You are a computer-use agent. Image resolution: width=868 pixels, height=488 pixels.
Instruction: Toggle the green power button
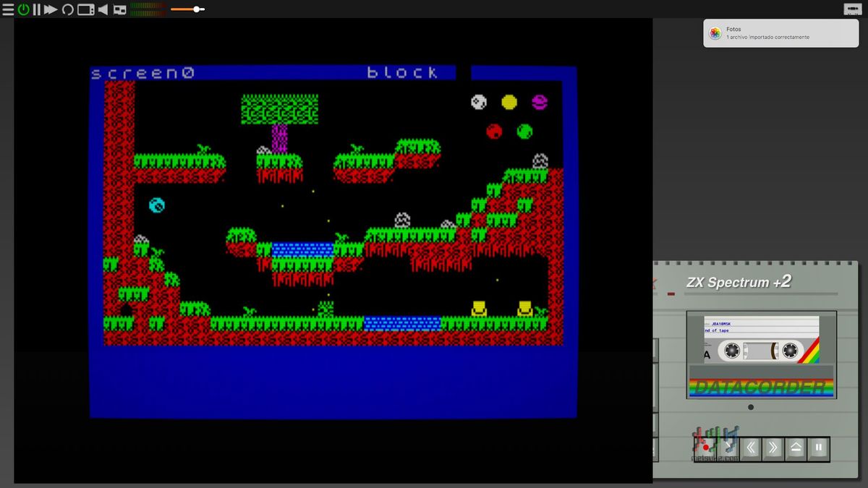[x=23, y=9]
